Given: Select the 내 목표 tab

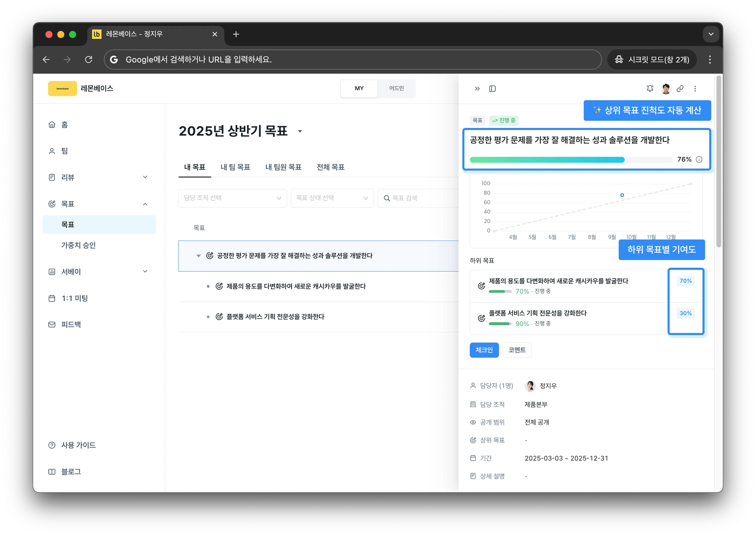Looking at the screenshot, I should 195,167.
